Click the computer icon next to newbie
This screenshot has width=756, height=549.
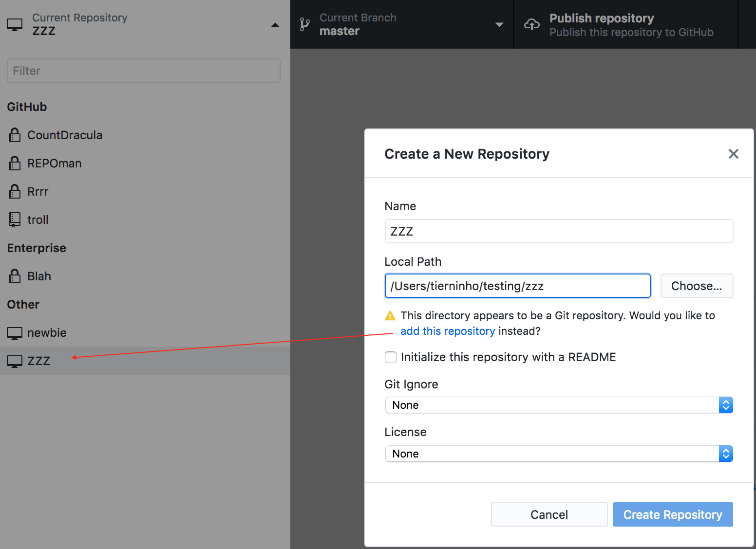[14, 332]
